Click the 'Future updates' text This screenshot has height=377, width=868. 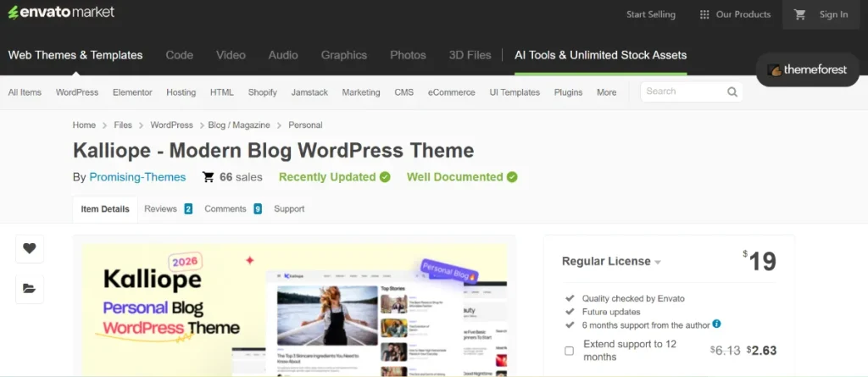611,312
